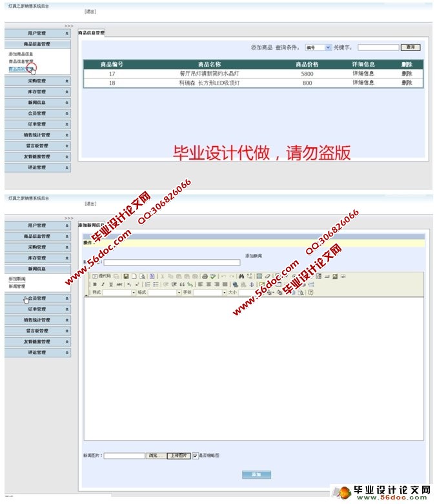
Task: Expand 订单管理 on the add-news page
Action: (37, 310)
